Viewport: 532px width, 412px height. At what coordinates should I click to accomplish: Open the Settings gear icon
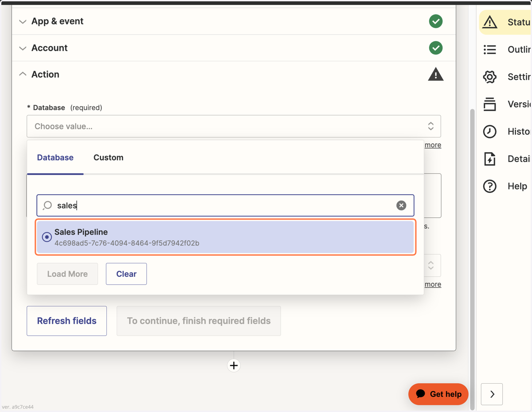(489, 77)
